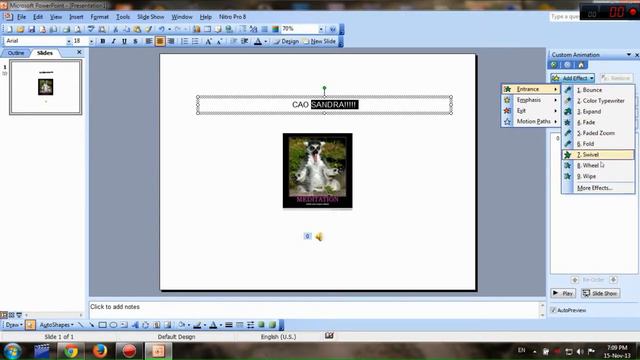Select the Line Style icon
640x360 pixels.
click(229, 325)
